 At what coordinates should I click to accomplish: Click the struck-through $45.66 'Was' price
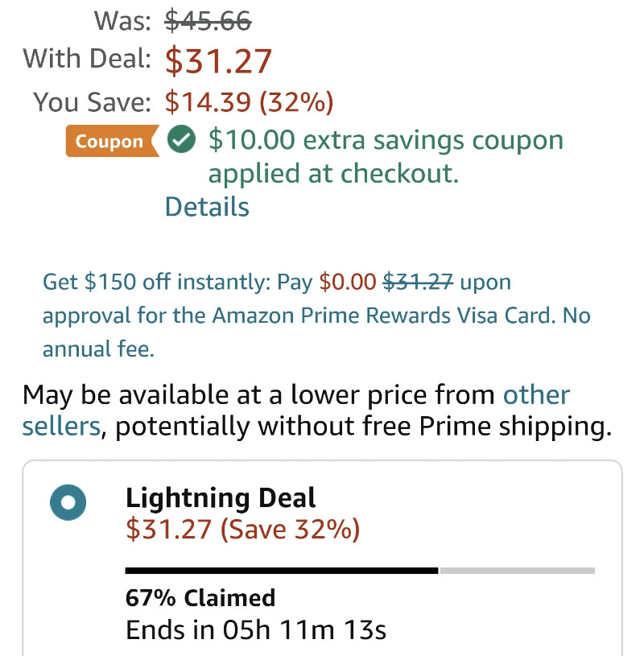(x=208, y=21)
